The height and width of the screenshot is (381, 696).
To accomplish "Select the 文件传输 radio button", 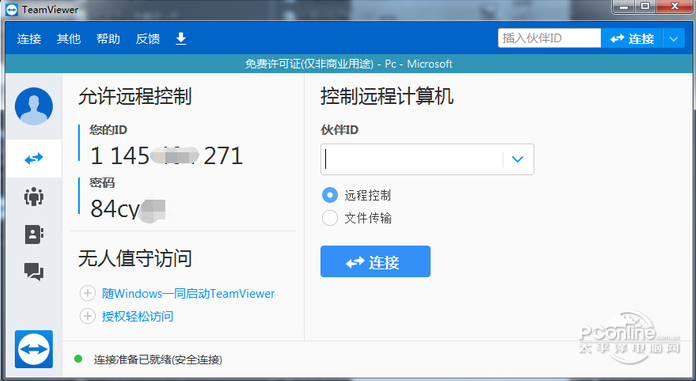I will pyautogui.click(x=330, y=218).
